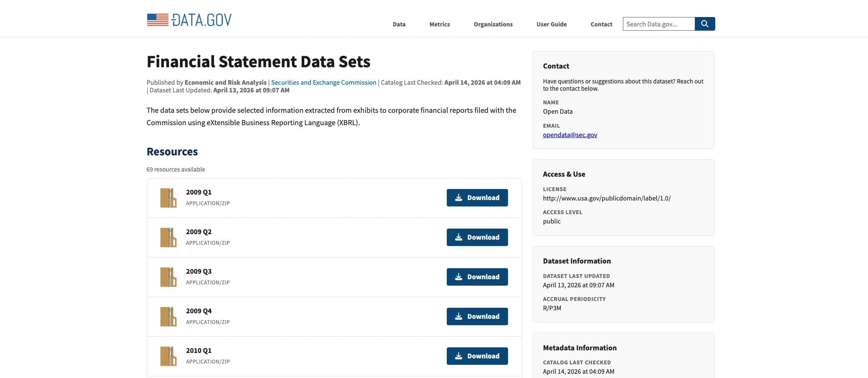Image resolution: width=868 pixels, height=378 pixels.
Task: Open the Securities and Exchange Commission link
Action: [x=324, y=83]
